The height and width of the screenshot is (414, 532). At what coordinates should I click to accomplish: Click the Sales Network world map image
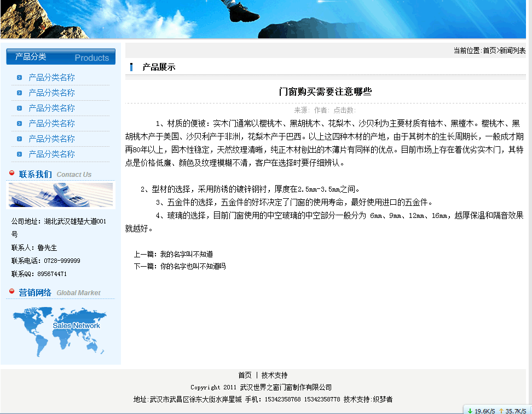(60, 332)
